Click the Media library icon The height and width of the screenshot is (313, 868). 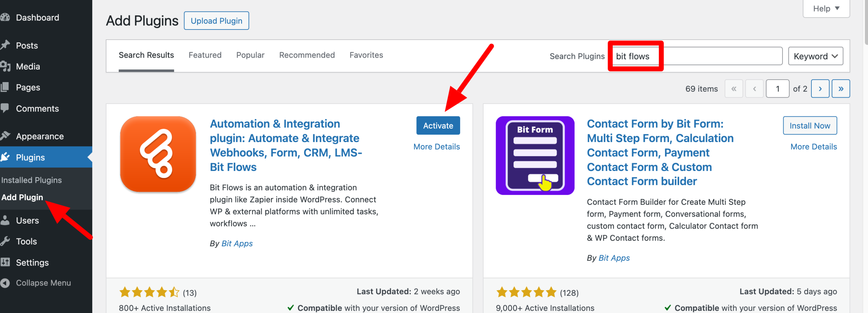[5, 66]
